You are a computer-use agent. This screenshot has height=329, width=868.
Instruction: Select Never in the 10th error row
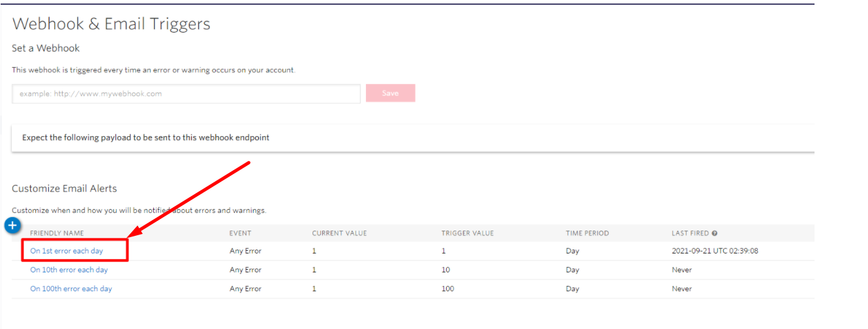(681, 270)
